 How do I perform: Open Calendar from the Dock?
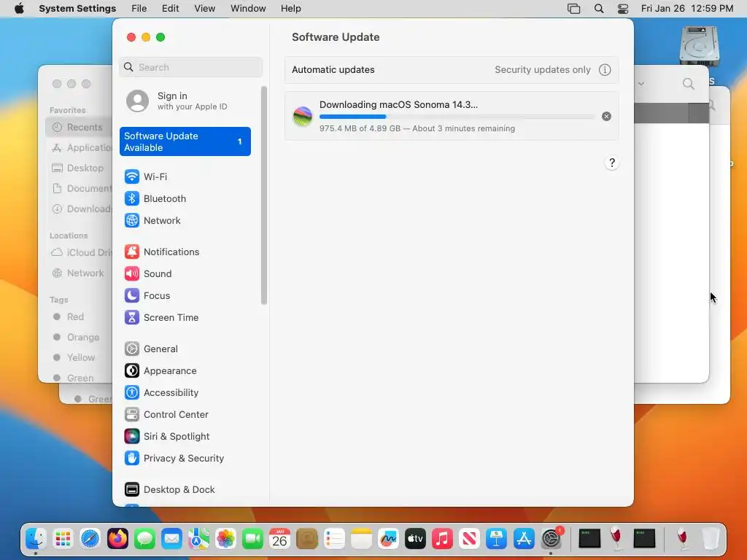(x=279, y=539)
